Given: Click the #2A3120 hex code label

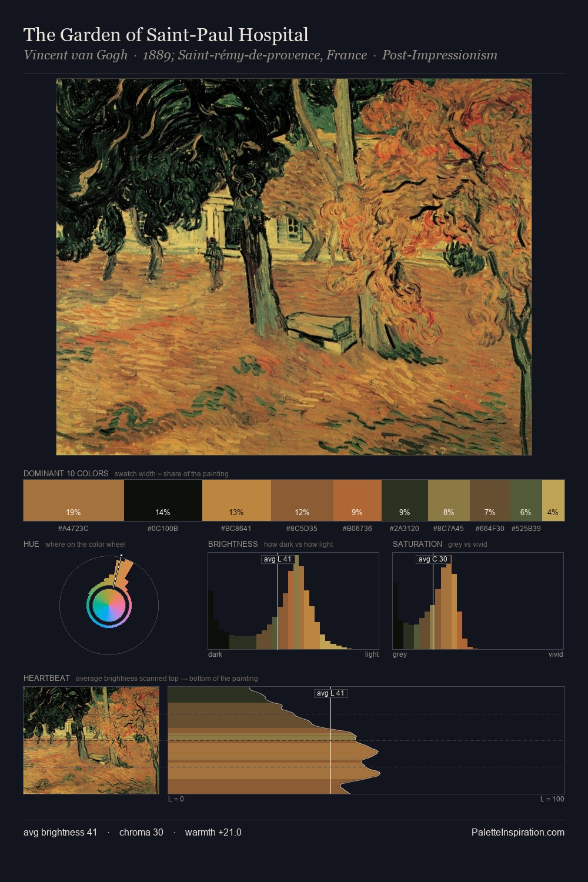Looking at the screenshot, I should pyautogui.click(x=405, y=529).
